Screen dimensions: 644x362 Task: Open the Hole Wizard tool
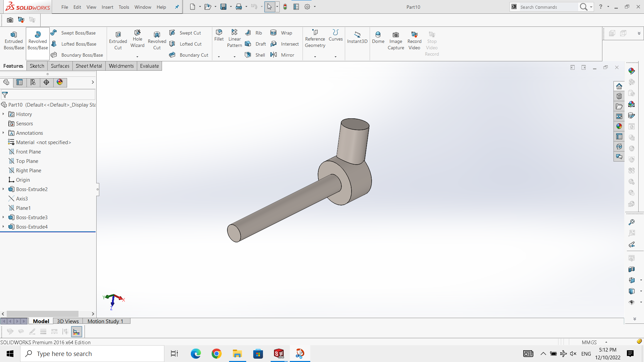tap(138, 39)
